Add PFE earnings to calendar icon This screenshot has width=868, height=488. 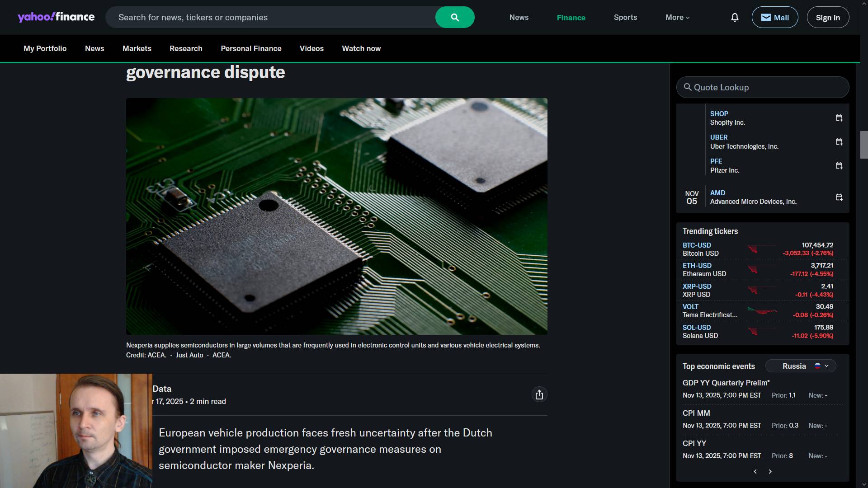pyautogui.click(x=839, y=166)
